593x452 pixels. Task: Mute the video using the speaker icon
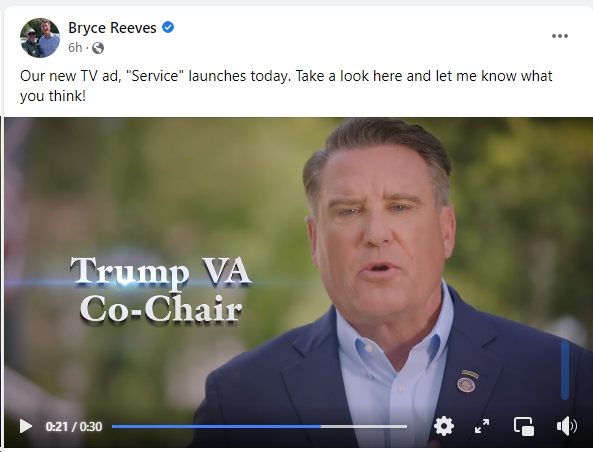pyautogui.click(x=567, y=426)
